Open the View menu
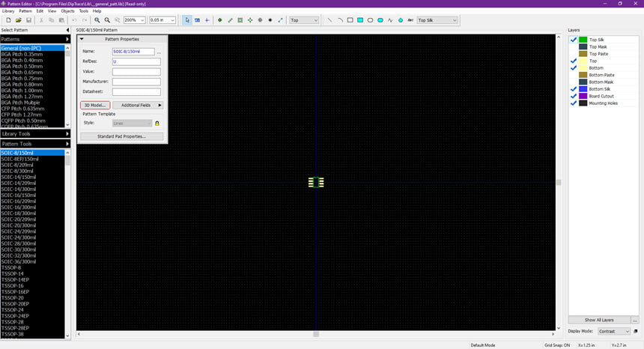644x349 pixels. pos(52,11)
